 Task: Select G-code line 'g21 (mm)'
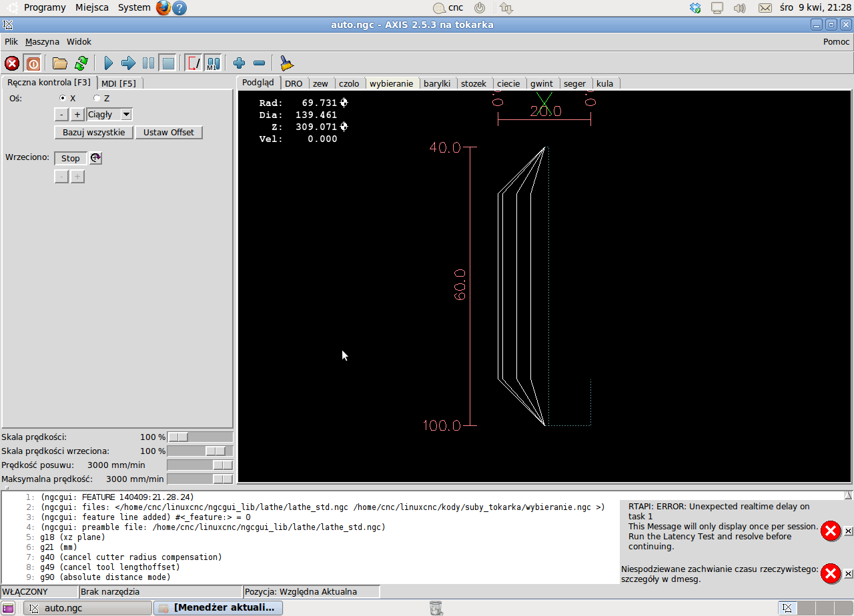point(59,547)
